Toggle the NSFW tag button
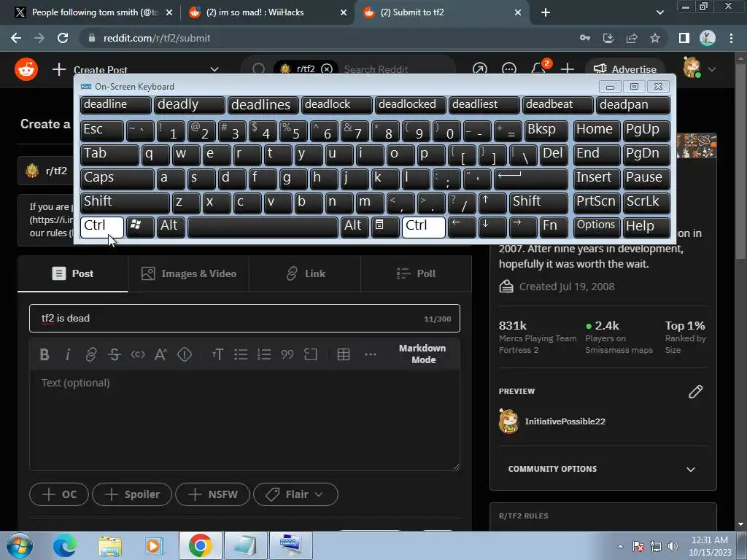Viewport: 747px width, 560px height. coord(212,494)
